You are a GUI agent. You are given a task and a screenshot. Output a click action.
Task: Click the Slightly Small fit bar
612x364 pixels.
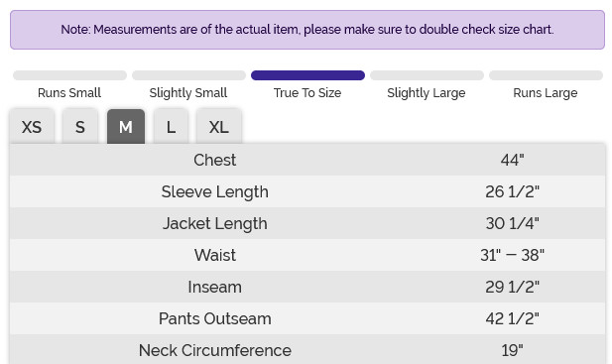(x=188, y=75)
